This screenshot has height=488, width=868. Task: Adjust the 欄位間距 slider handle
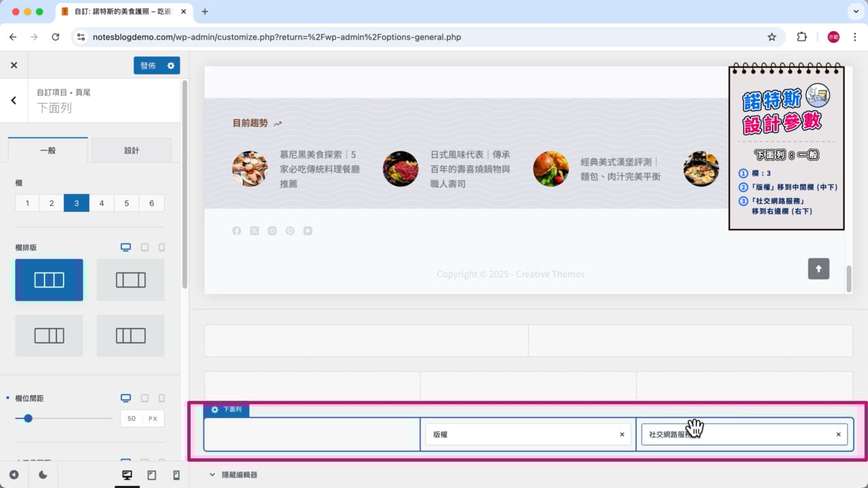pos(28,419)
